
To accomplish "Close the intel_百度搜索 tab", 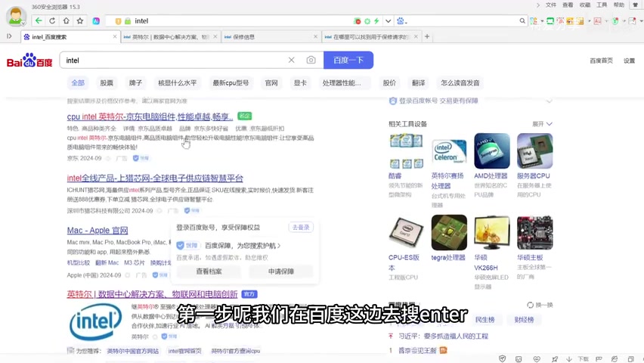I will (x=115, y=36).
